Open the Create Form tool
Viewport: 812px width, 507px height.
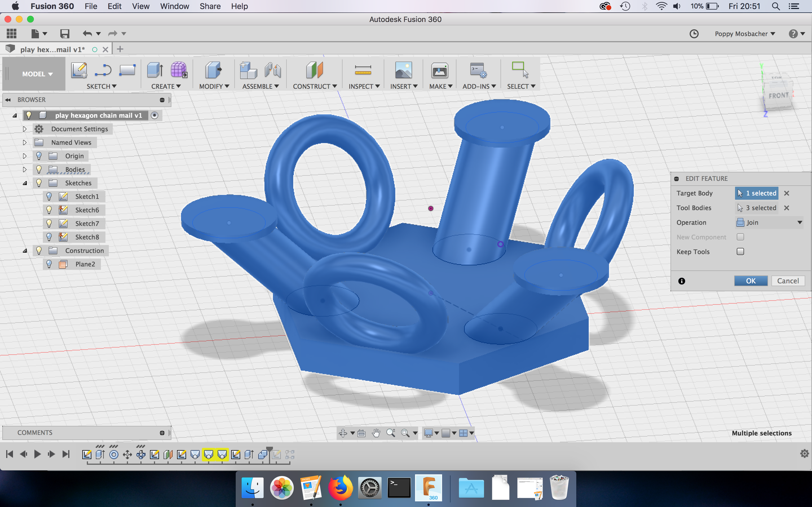pos(179,70)
